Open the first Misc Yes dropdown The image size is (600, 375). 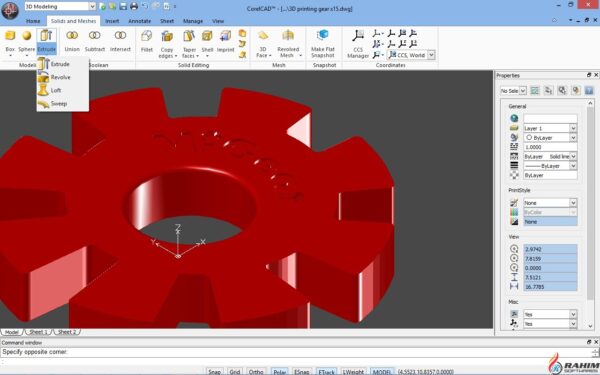[573, 314]
